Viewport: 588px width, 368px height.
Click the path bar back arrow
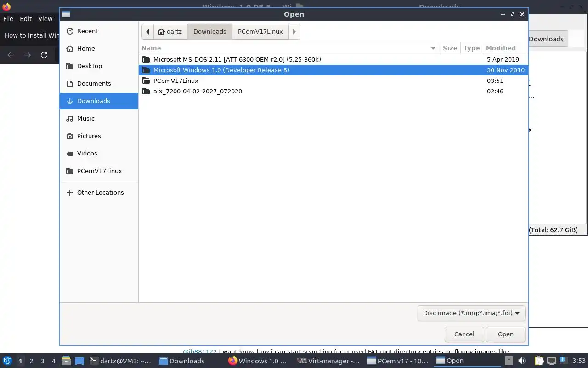coord(147,31)
